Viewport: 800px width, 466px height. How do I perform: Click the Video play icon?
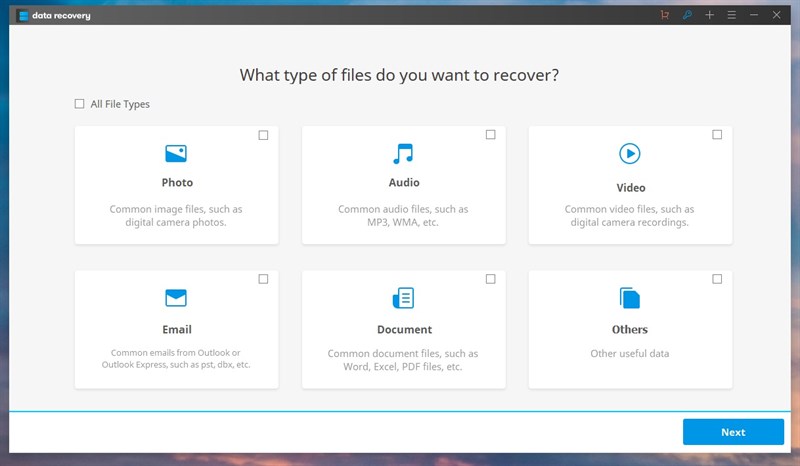[x=630, y=153]
